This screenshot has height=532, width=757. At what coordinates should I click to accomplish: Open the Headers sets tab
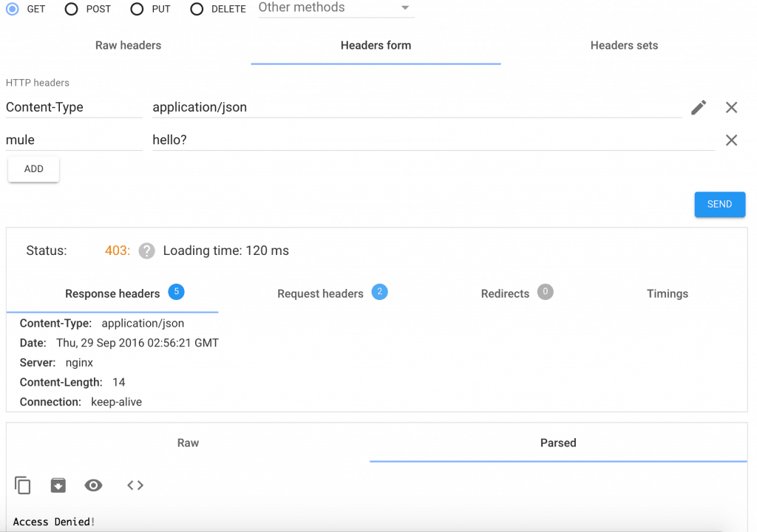[623, 45]
